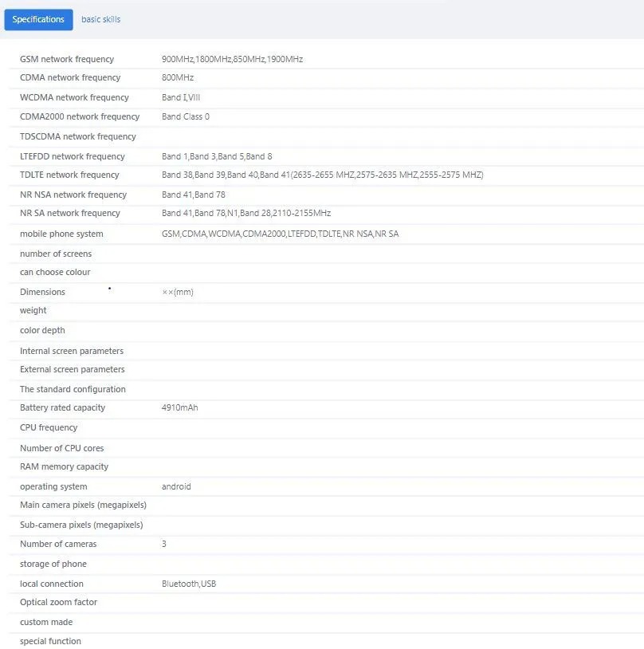Viewport: 644px width, 649px height.
Task: Select the NR SA network frequency label
Action: coord(70,213)
